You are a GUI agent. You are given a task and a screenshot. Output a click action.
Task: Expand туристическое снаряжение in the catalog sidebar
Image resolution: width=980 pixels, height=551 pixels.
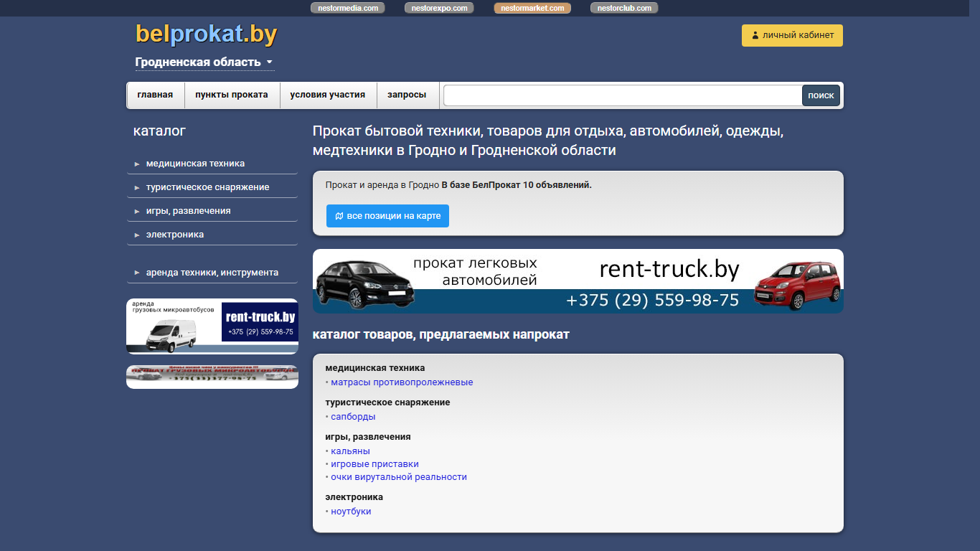click(x=212, y=187)
